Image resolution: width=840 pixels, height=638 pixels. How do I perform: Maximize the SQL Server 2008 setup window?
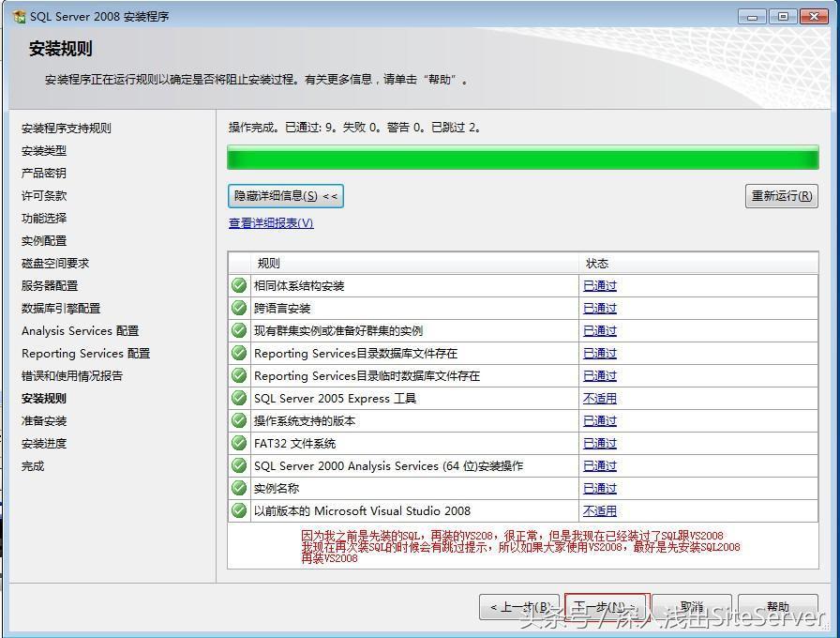782,17
